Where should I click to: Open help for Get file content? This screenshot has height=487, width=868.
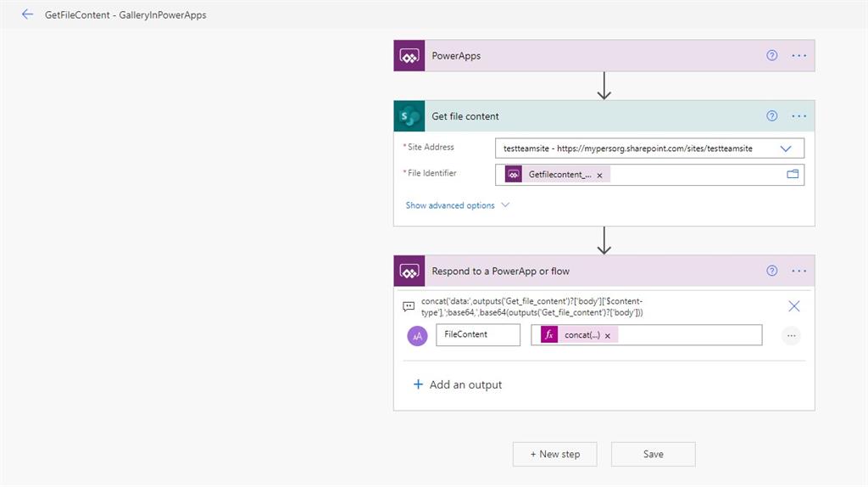coord(771,115)
